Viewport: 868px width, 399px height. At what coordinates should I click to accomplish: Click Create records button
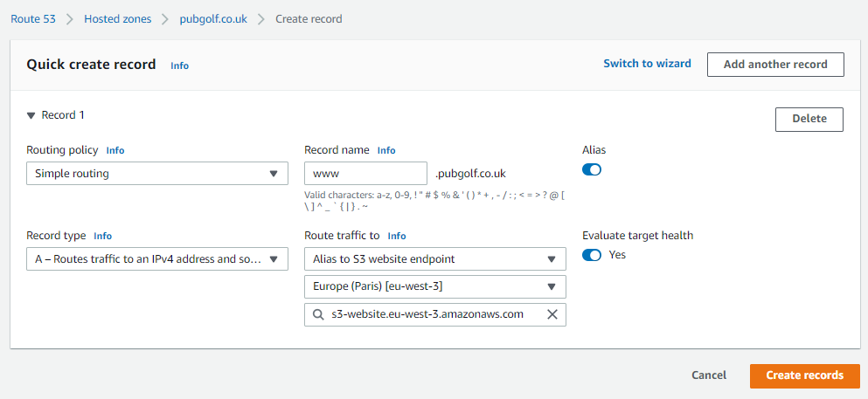805,375
